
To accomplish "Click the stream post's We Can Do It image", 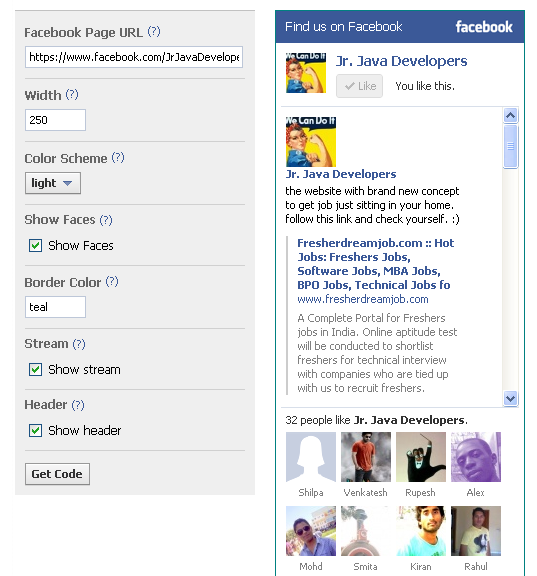I will 311,142.
